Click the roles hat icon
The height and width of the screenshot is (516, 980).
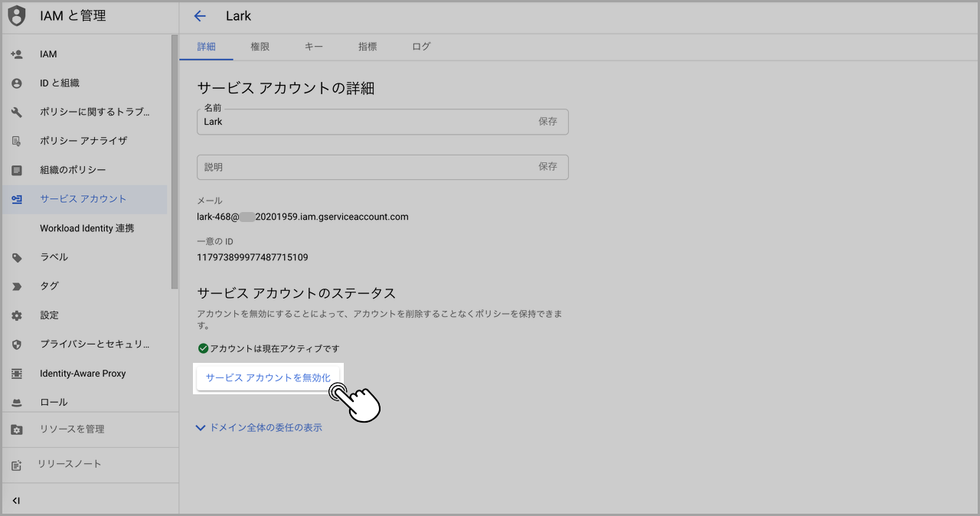click(x=16, y=402)
